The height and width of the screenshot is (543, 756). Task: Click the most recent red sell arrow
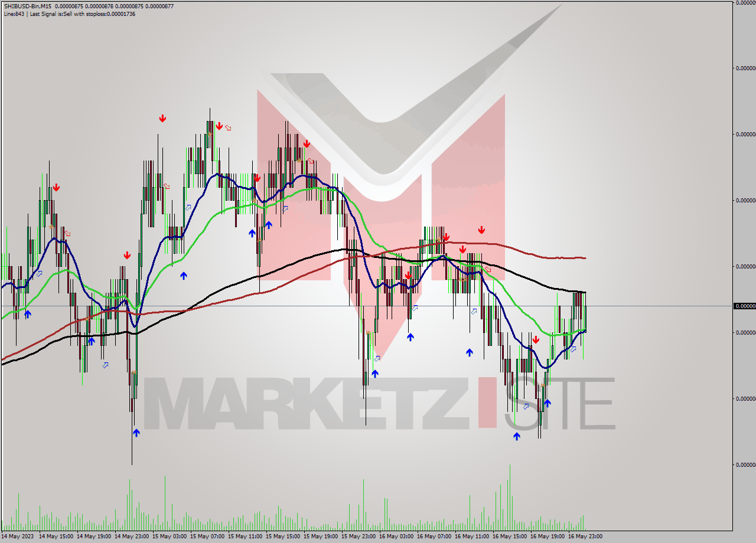click(536, 340)
